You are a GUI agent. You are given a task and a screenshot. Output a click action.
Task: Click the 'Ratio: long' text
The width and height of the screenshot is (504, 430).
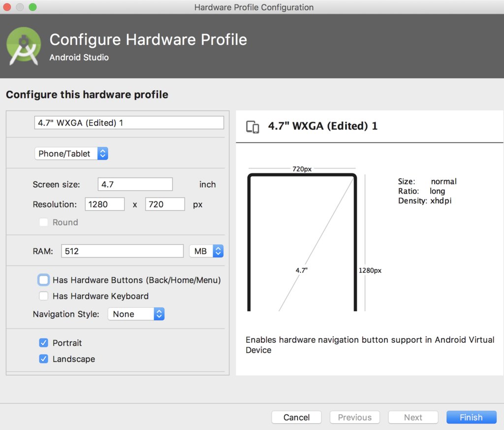pos(421,191)
